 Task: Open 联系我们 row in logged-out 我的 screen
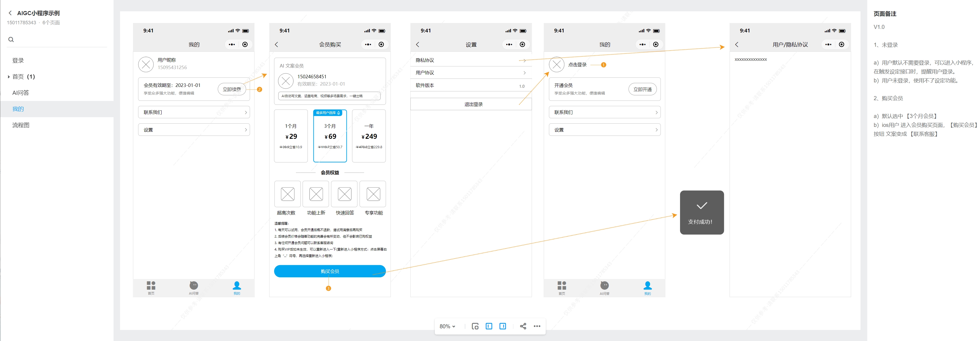tap(605, 112)
